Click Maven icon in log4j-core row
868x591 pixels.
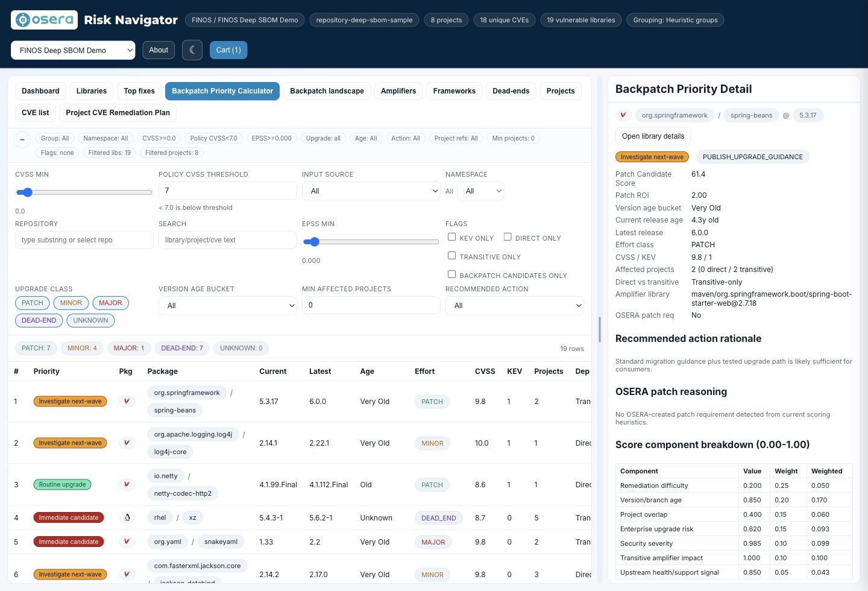127,443
